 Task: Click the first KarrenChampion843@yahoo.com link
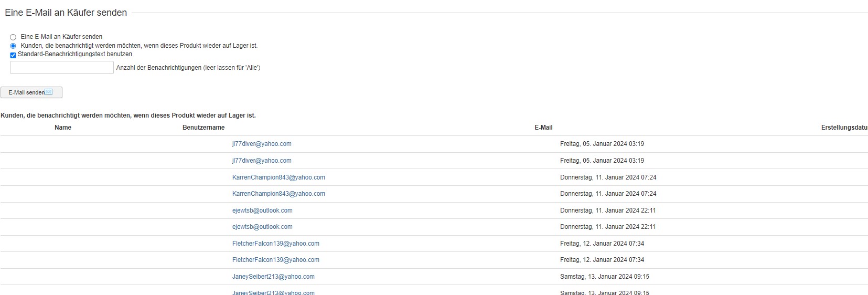pos(278,177)
